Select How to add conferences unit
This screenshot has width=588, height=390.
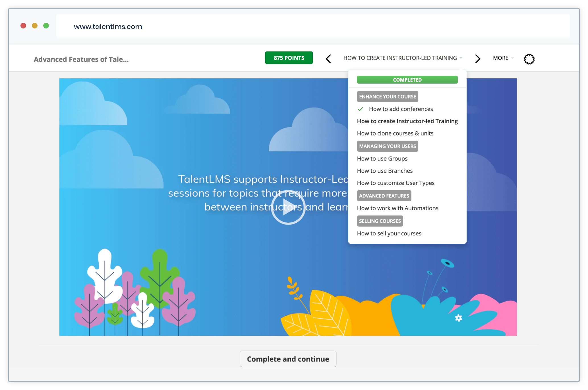click(x=401, y=109)
